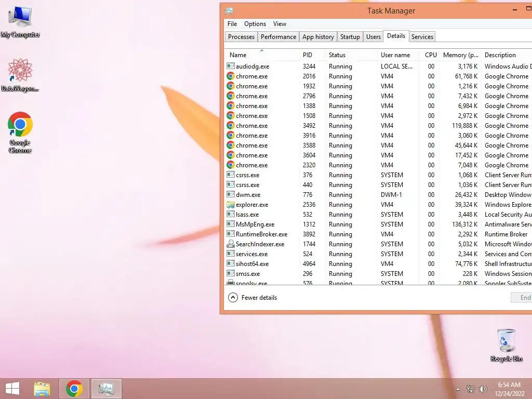Click the services.exe process icon
The image size is (532, 399).
click(230, 254)
